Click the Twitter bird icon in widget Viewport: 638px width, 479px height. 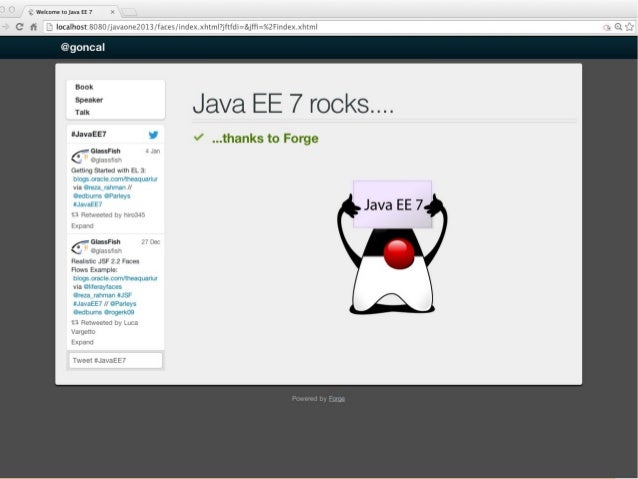coord(153,135)
